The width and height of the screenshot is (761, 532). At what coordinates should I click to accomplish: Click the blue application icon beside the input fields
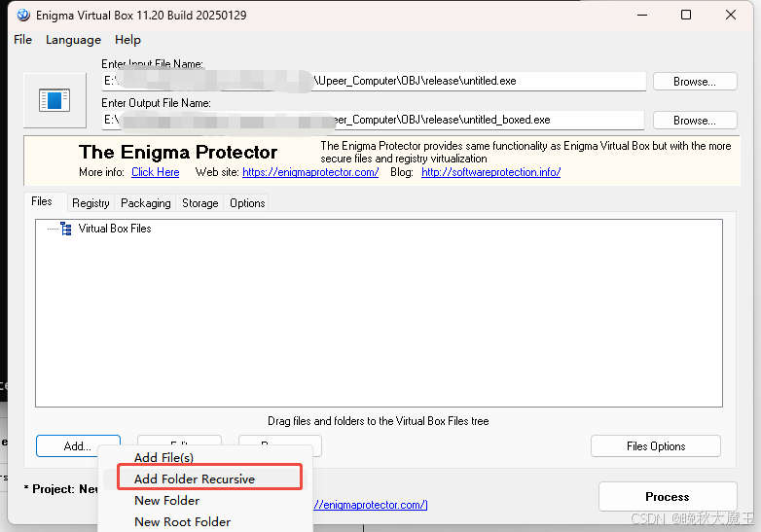tap(54, 100)
